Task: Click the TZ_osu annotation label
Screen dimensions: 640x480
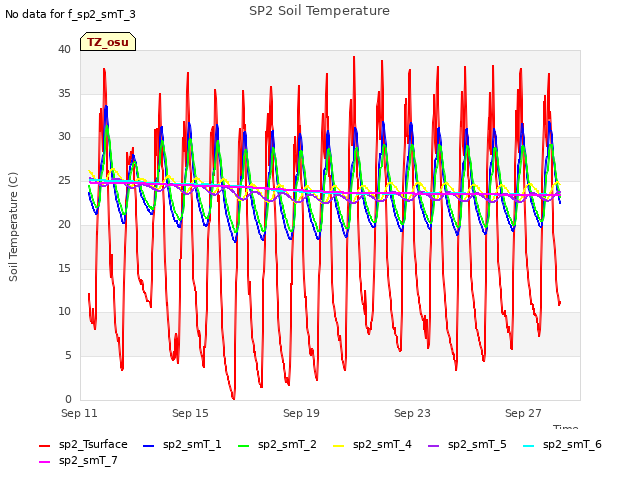Action: (108, 42)
